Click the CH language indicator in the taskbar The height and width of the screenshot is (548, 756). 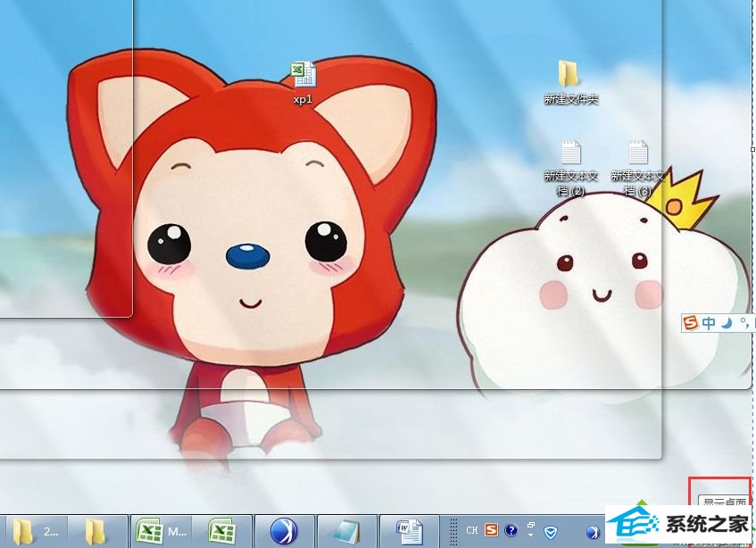coord(471,530)
